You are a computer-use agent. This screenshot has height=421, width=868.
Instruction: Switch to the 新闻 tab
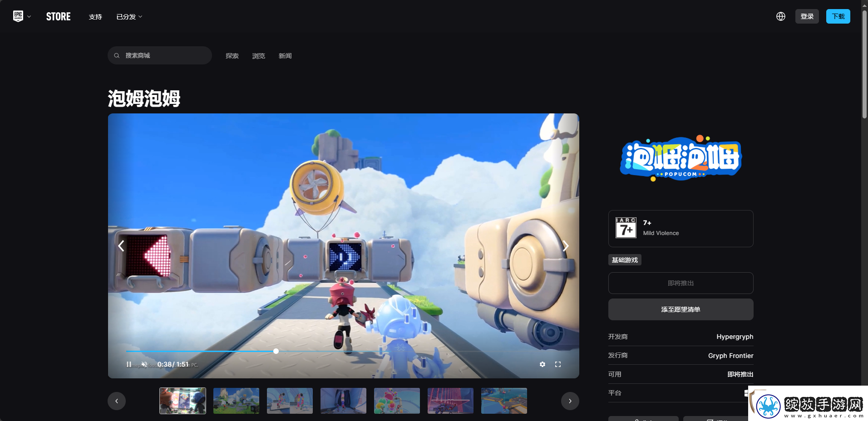point(285,56)
